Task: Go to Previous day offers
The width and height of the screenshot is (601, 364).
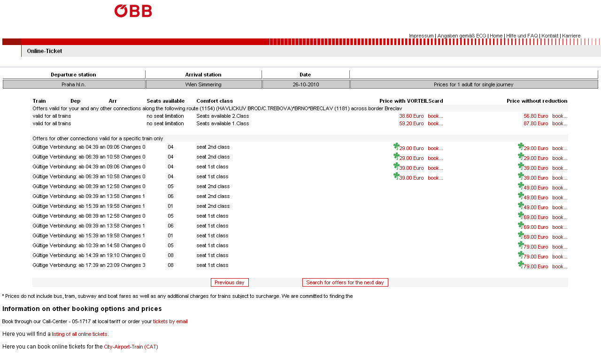Action: 230,282
